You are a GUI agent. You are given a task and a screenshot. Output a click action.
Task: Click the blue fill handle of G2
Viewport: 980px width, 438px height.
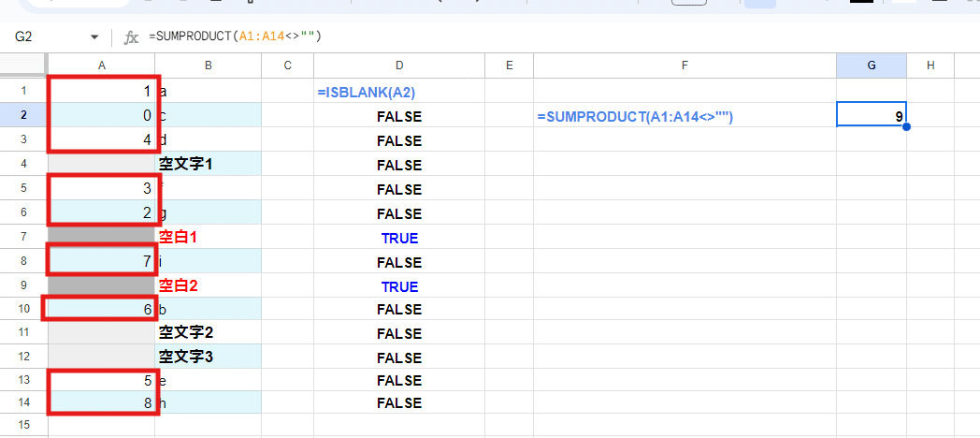tap(906, 127)
